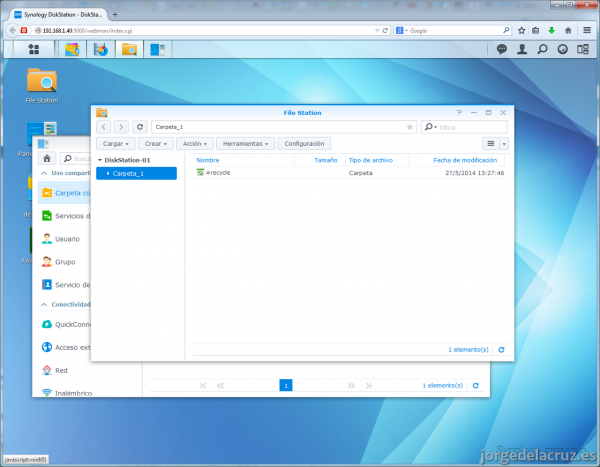Select page 1 in the Control Panel pager

pyautogui.click(x=286, y=385)
